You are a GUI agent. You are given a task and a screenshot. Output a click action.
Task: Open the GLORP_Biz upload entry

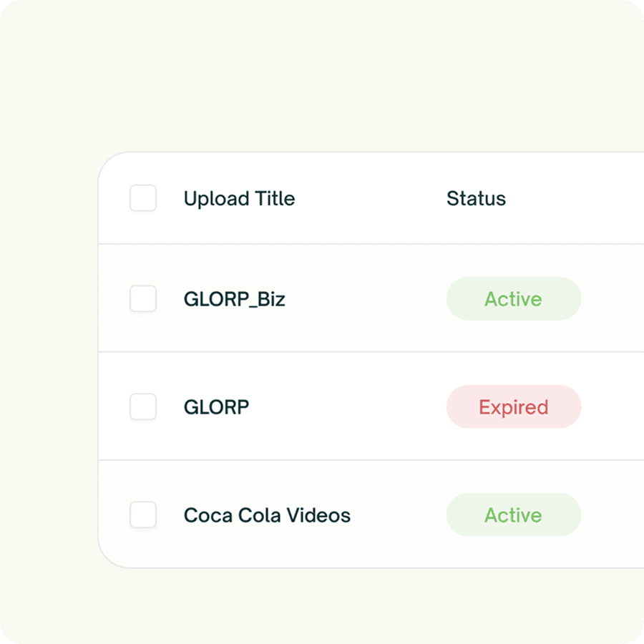pyautogui.click(x=234, y=299)
